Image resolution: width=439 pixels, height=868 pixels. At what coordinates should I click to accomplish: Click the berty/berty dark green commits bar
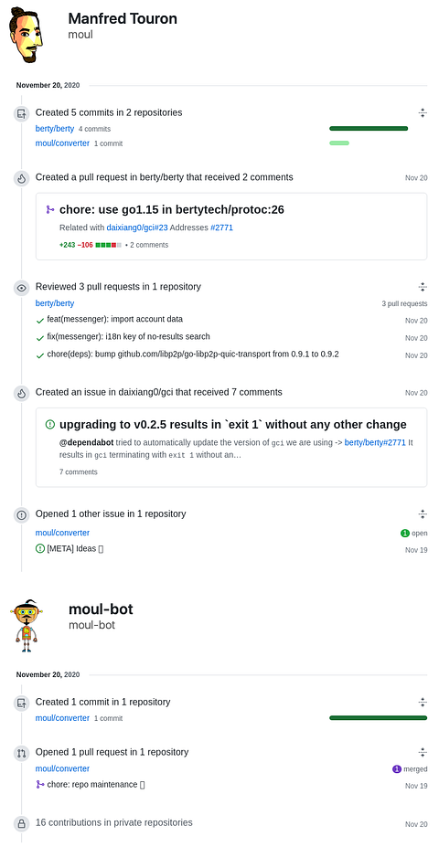tap(369, 129)
